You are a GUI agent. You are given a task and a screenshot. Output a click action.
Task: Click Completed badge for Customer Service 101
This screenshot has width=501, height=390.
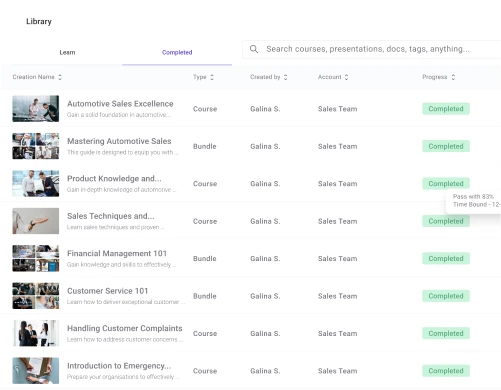[446, 296]
